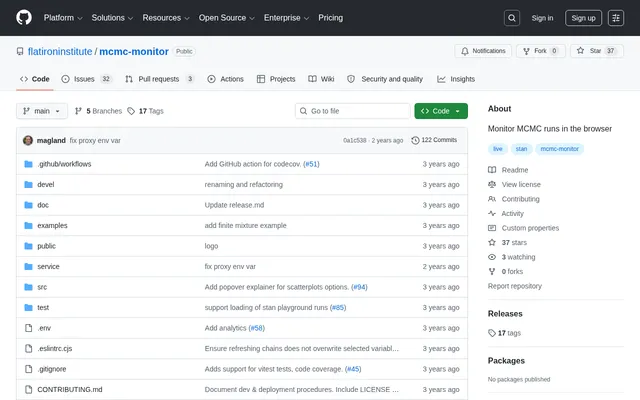Click the devel folder icon
The image size is (640, 400).
(x=28, y=184)
